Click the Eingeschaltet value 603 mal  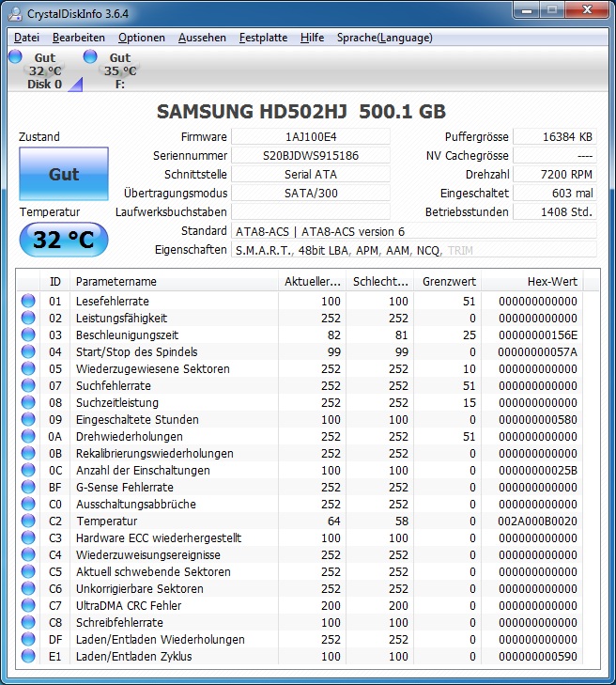pos(555,193)
